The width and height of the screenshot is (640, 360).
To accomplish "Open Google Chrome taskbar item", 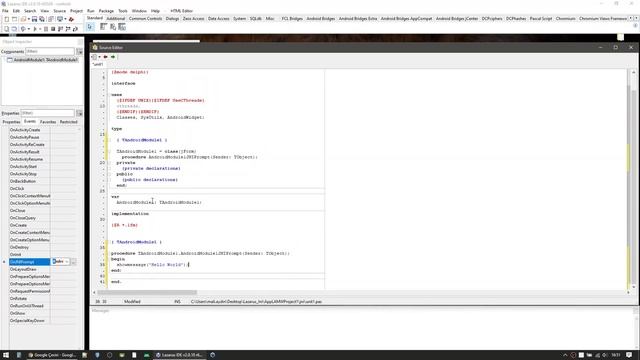I will click(52, 355).
